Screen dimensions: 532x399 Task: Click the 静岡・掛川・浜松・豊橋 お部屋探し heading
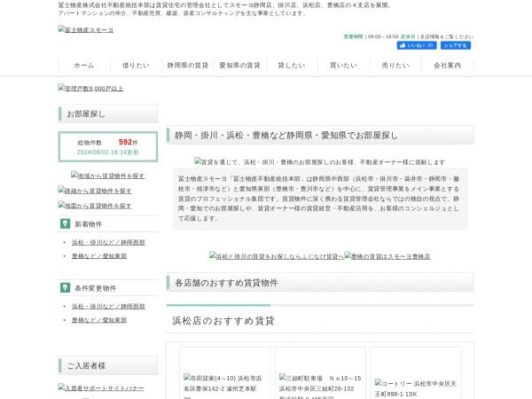click(320, 135)
